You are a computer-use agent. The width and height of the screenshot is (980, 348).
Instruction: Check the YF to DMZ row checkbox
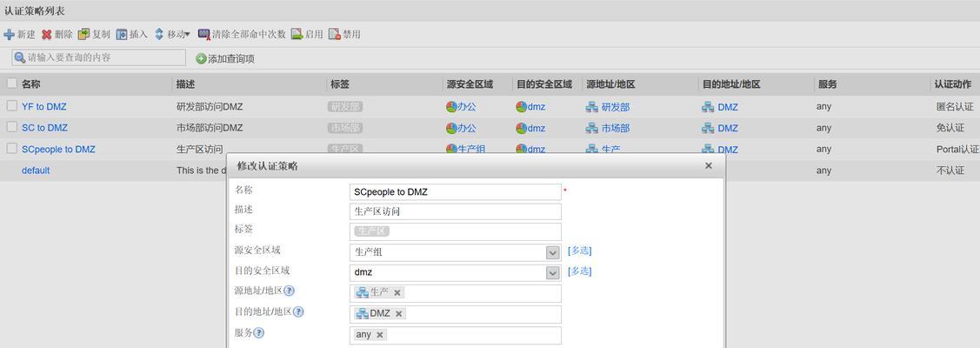(x=12, y=106)
